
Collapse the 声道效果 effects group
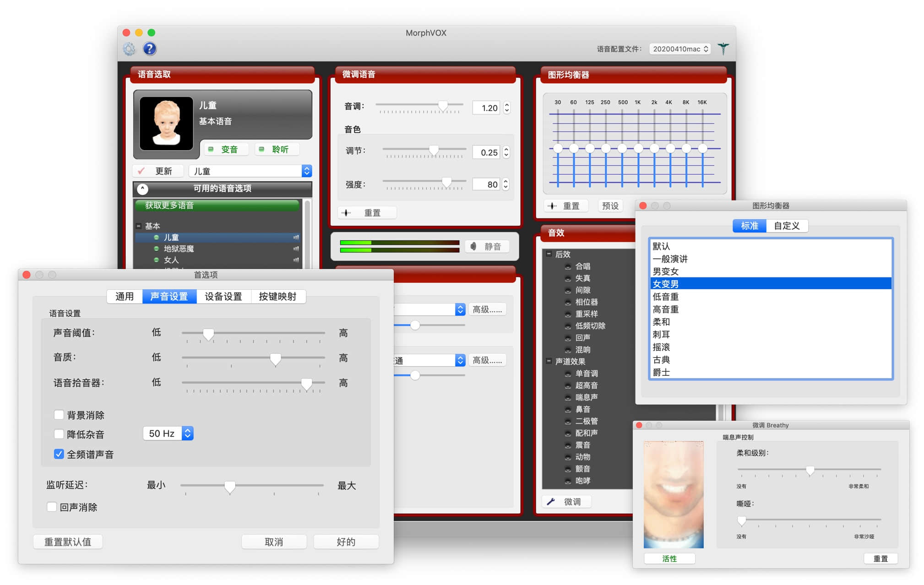click(549, 361)
